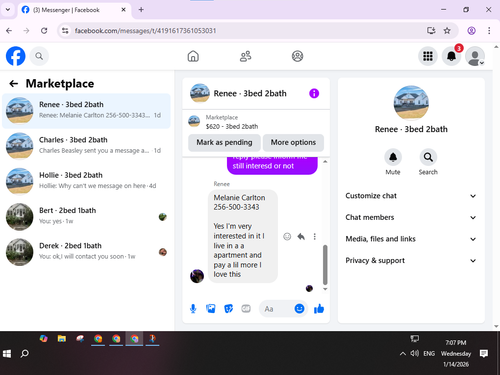Open the Friends icon in top navigation
Screen dimensions: 500x375
(246, 56)
